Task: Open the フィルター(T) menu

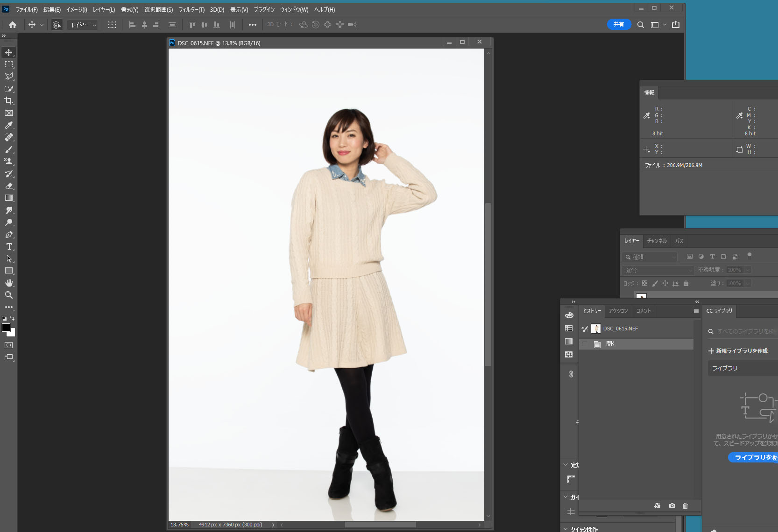Action: [x=191, y=9]
